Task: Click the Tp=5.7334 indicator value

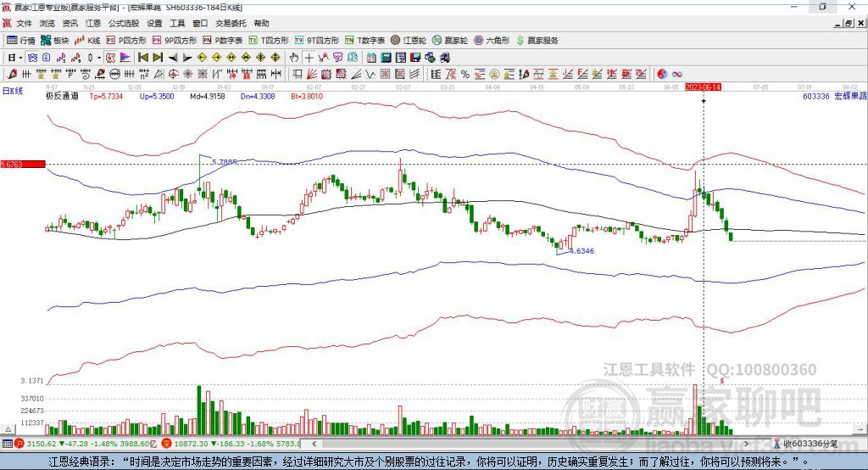Action: [x=106, y=96]
